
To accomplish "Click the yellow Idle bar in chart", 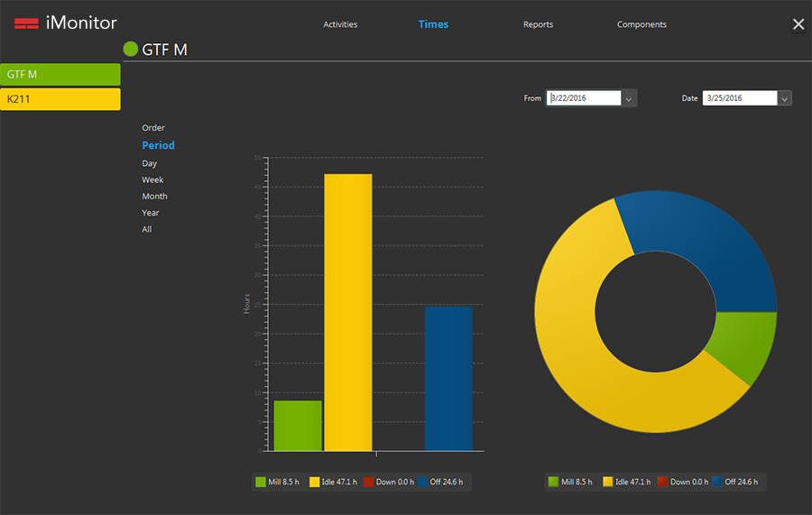I will (x=347, y=311).
